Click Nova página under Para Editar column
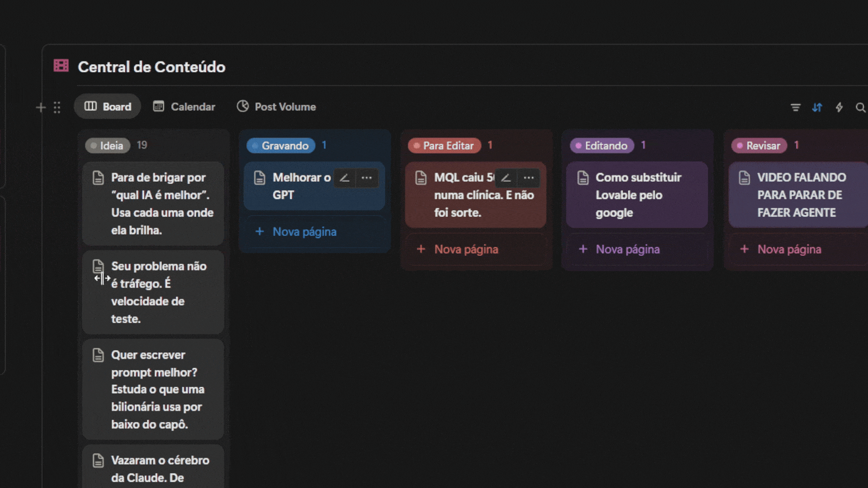The image size is (868, 488). [x=466, y=249]
